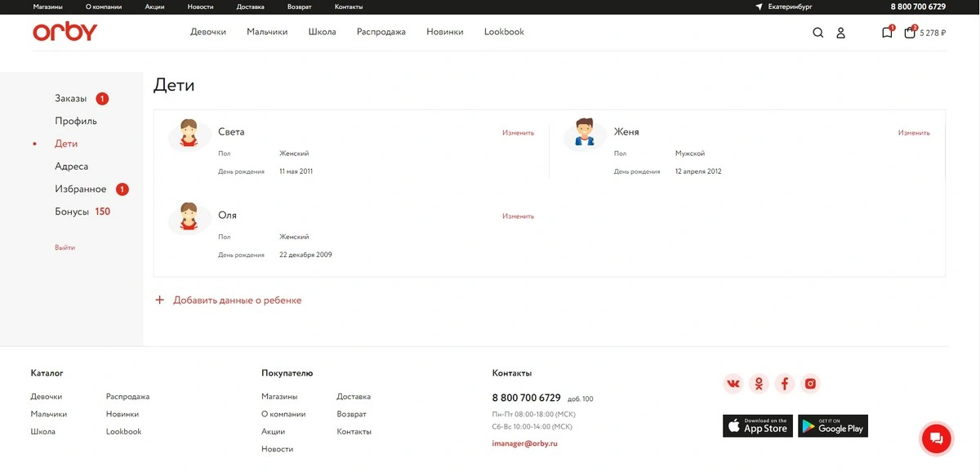Open the user account profile icon

840,33
